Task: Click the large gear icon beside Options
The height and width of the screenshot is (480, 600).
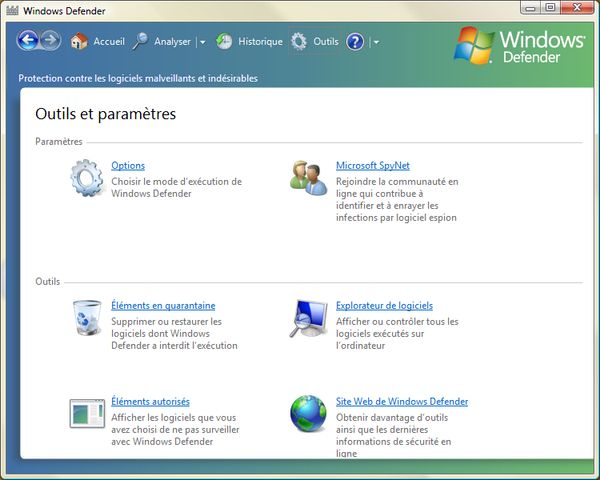Action: click(87, 178)
